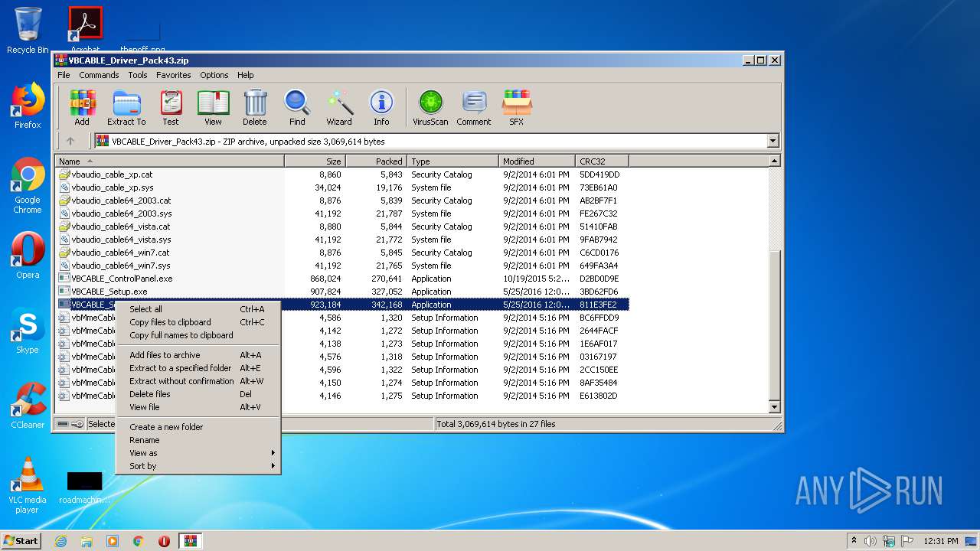980x551 pixels.
Task: Open Recycle Bin on desktop
Action: click(x=28, y=31)
